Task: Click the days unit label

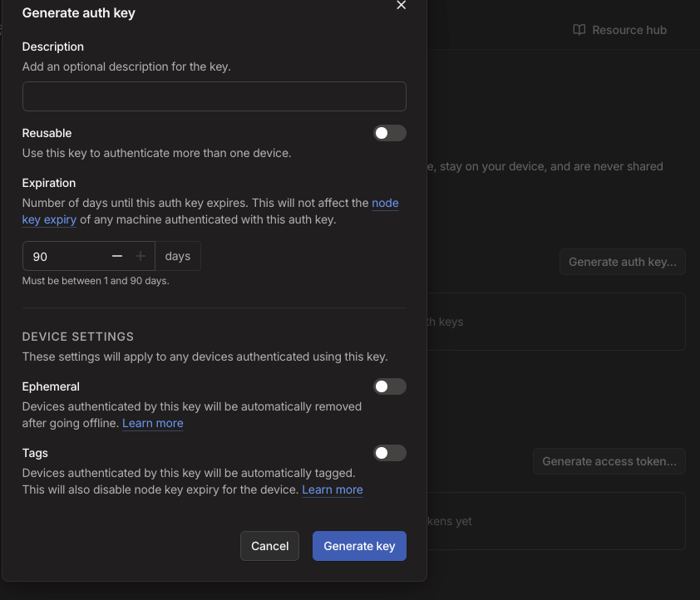Action: [x=178, y=257]
